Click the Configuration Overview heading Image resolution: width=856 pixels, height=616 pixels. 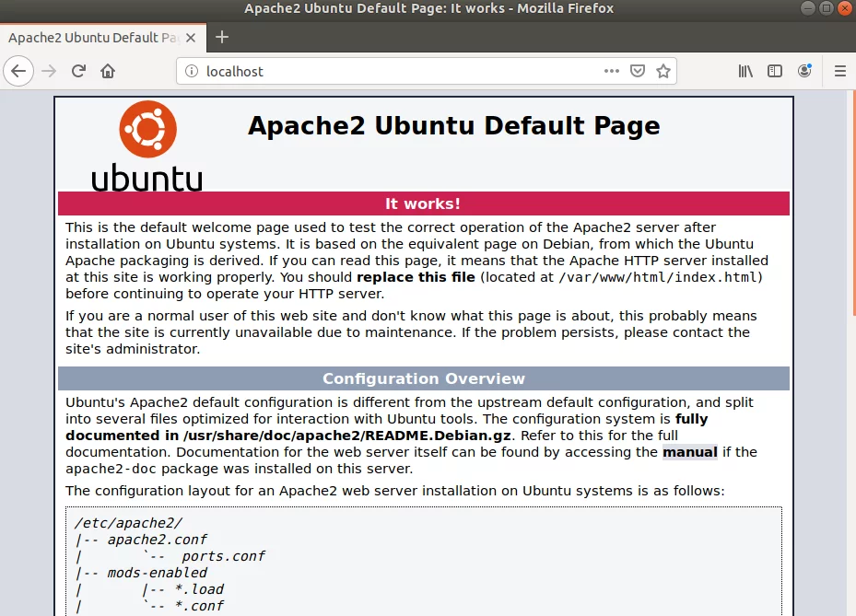[424, 378]
